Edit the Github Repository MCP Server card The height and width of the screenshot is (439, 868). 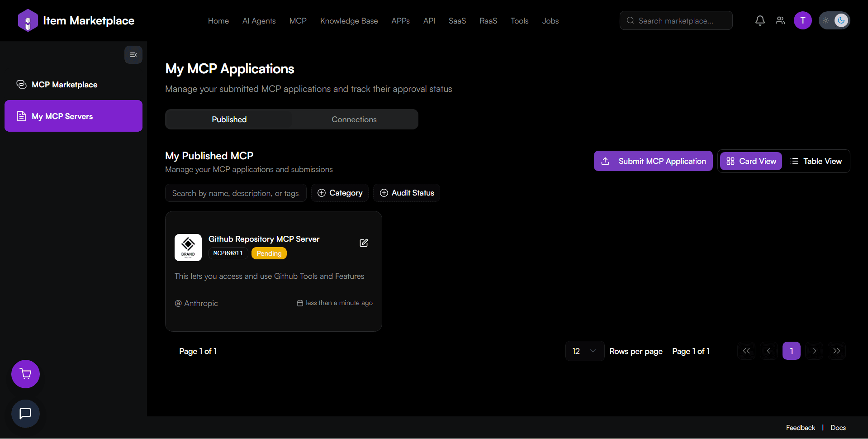(364, 243)
